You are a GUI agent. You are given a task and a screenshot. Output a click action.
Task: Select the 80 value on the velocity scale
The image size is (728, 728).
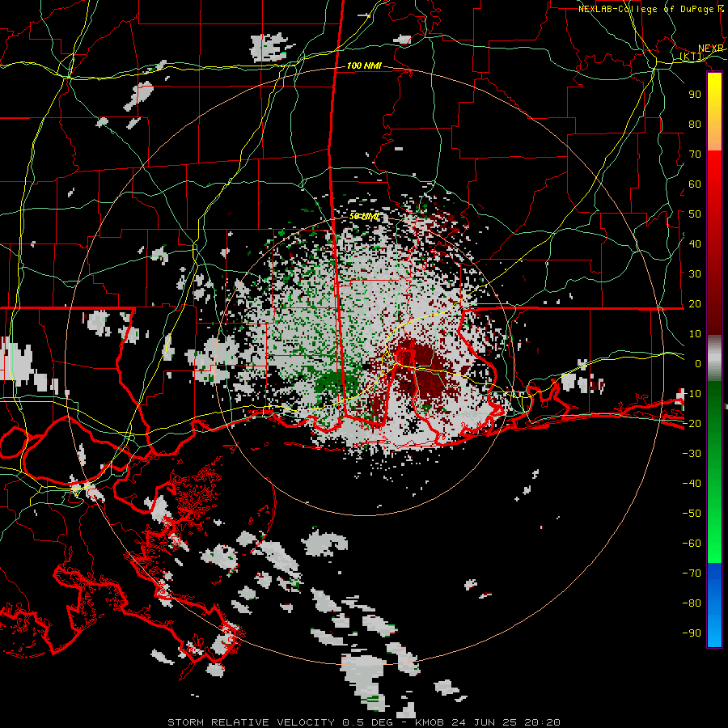(x=695, y=124)
